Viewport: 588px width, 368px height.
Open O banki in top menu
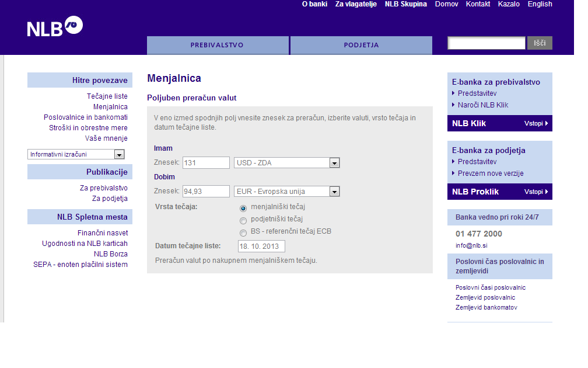(x=314, y=4)
